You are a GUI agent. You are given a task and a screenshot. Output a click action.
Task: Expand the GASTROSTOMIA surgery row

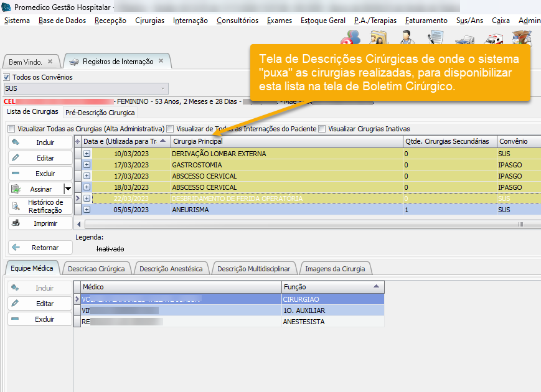coord(87,165)
